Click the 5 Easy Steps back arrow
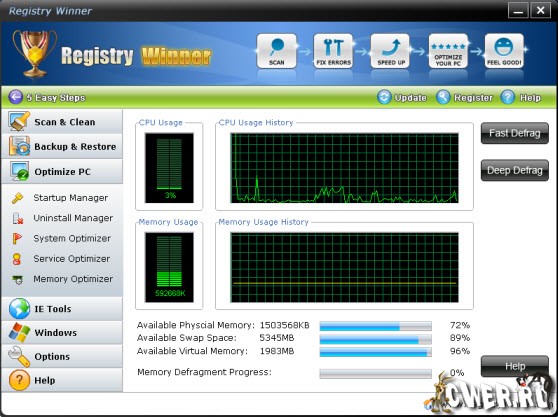Image resolution: width=558 pixels, height=417 pixels. click(x=15, y=97)
